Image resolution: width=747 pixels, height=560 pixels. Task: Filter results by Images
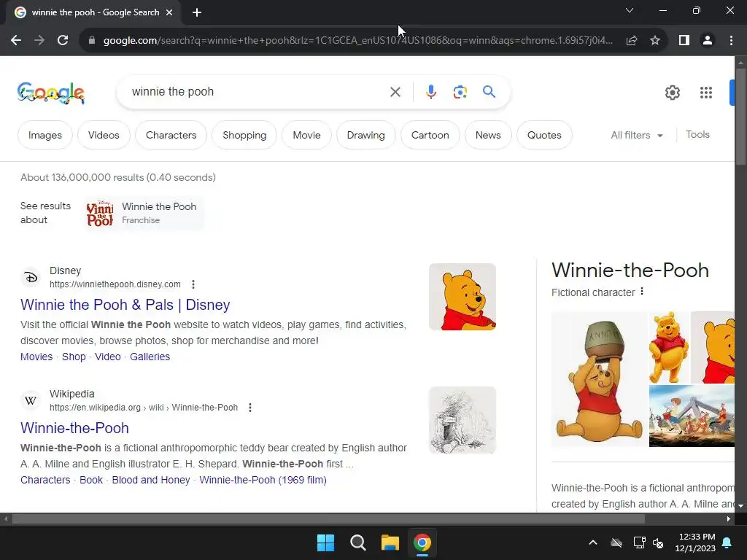coord(45,135)
